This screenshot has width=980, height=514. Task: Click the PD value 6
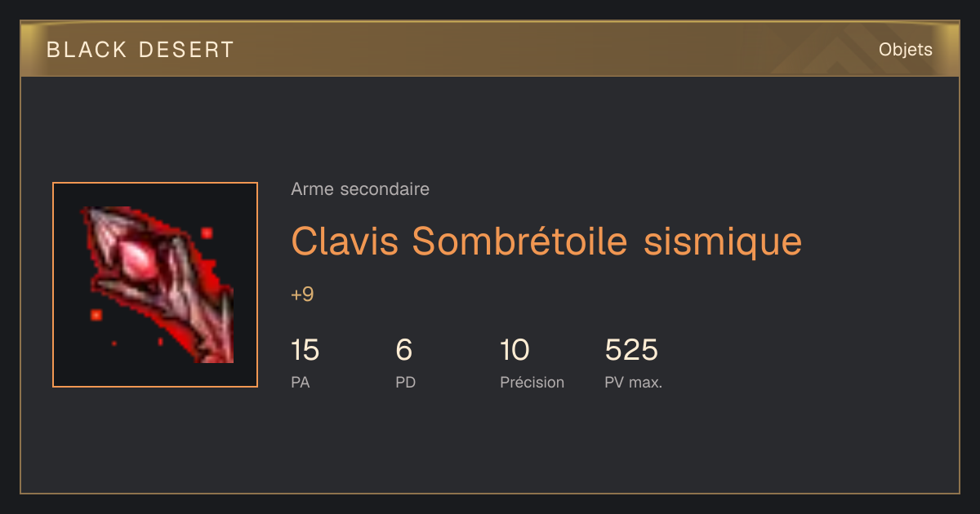[403, 350]
